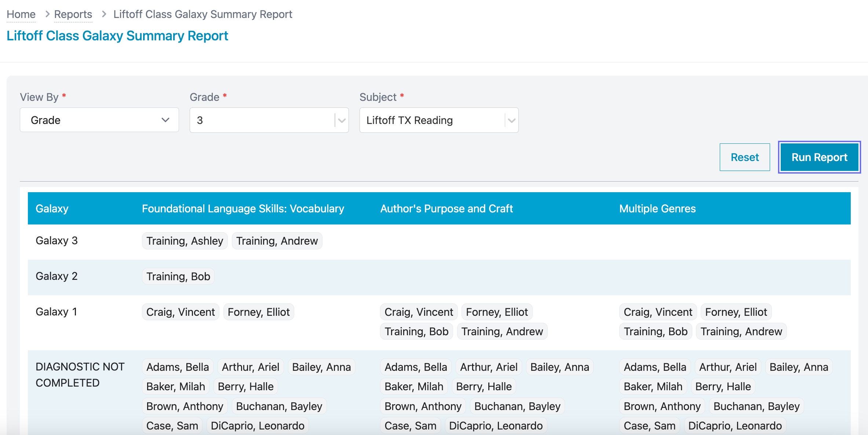Click Craig, Vincent in Multiple Genres column
This screenshot has width=868, height=435.
point(658,312)
